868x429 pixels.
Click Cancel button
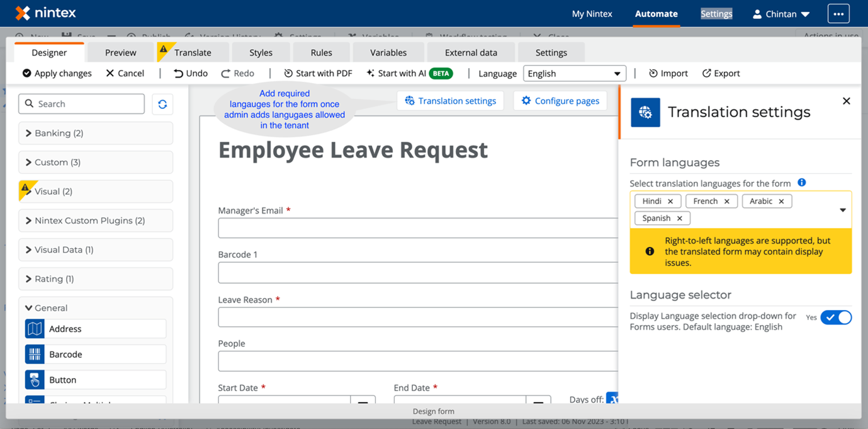[125, 73]
